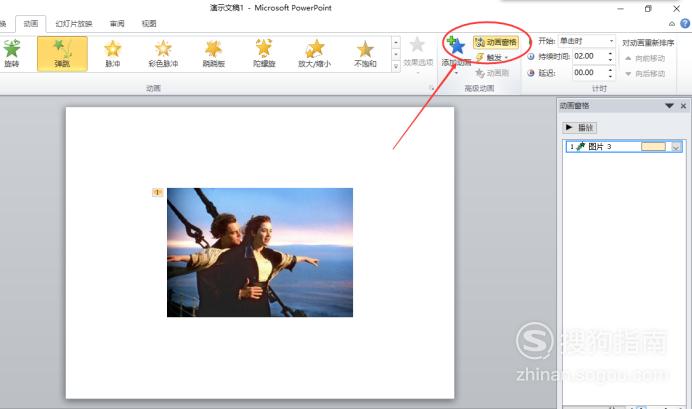Open the 触发 (Trigger) dropdown

pos(492,57)
